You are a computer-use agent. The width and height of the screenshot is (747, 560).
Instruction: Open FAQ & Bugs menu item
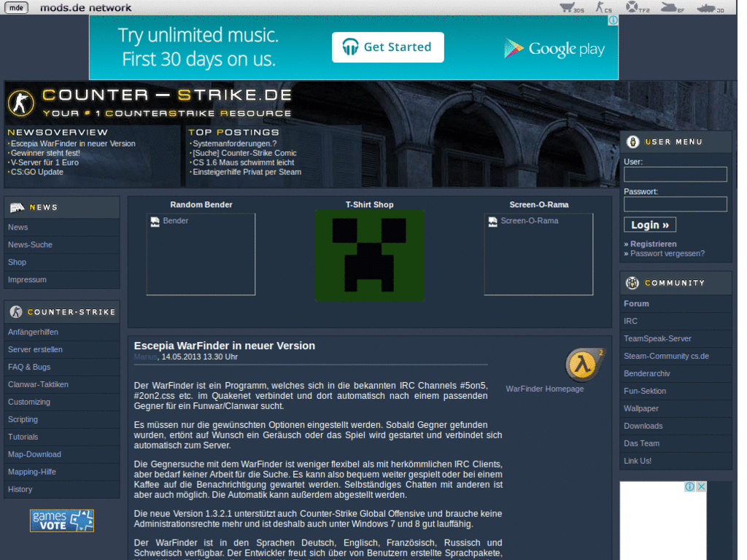62,367
